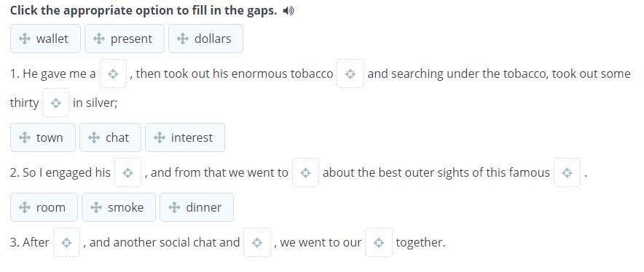The image size is (644, 272).
Task: Select the gap after 'engaged his'
Action: tap(127, 172)
